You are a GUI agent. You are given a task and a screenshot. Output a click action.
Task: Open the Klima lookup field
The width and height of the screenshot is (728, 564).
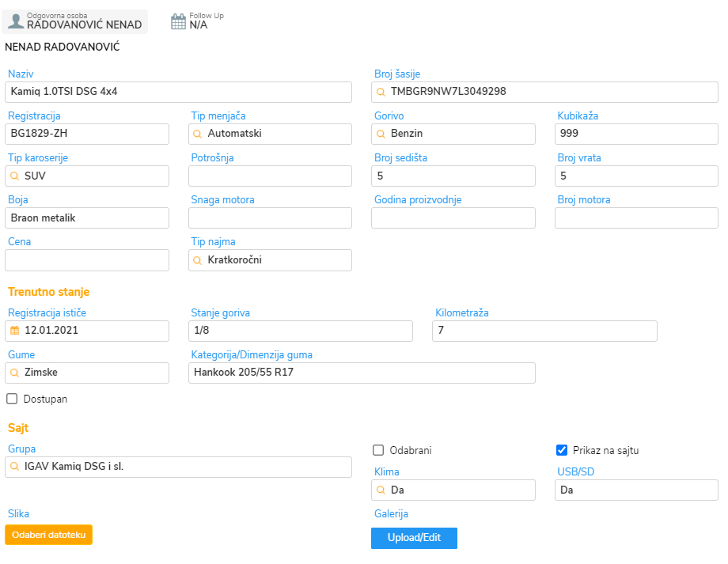(453, 490)
